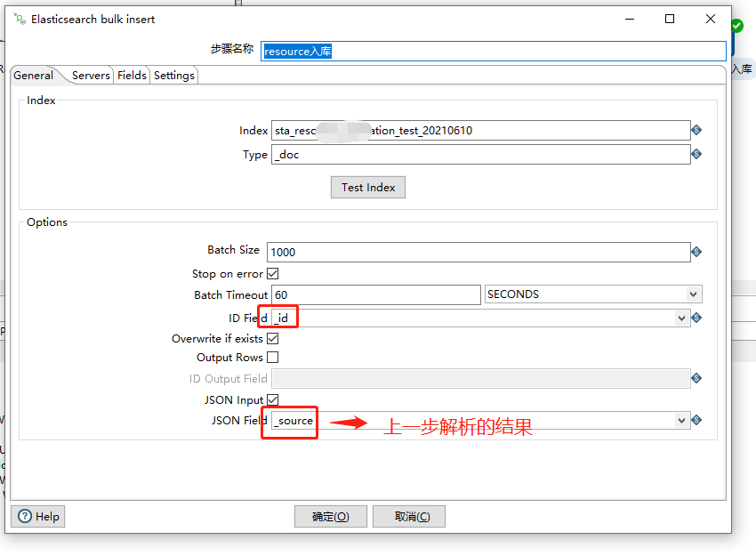Click variable icon beside Index field
Screen dimensions: 756x556
point(696,130)
